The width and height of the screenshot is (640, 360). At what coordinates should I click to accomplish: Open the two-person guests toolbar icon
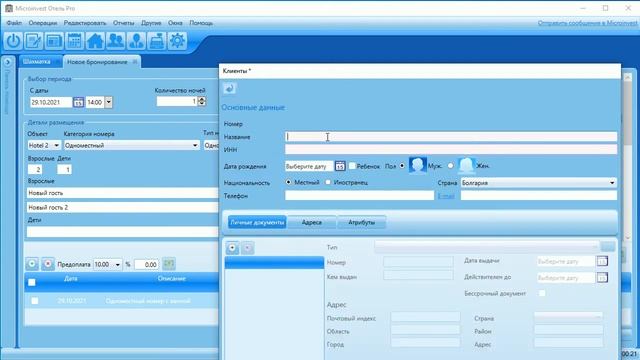(x=116, y=41)
